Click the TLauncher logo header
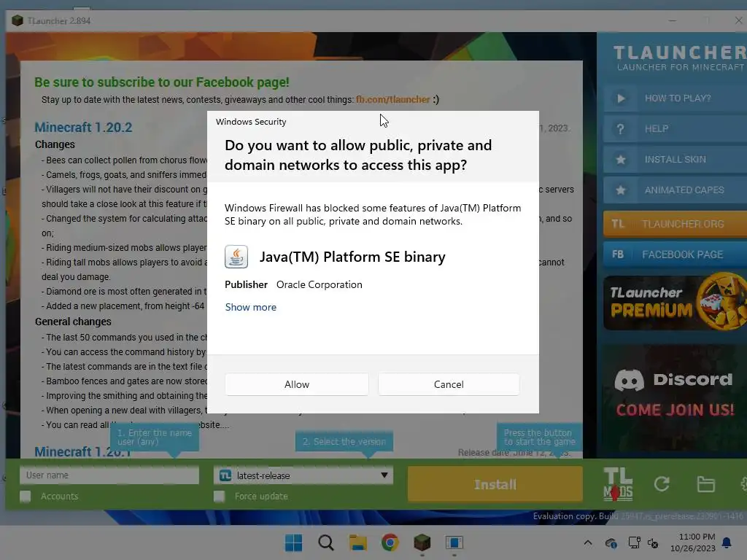747x560 pixels. coord(680,58)
